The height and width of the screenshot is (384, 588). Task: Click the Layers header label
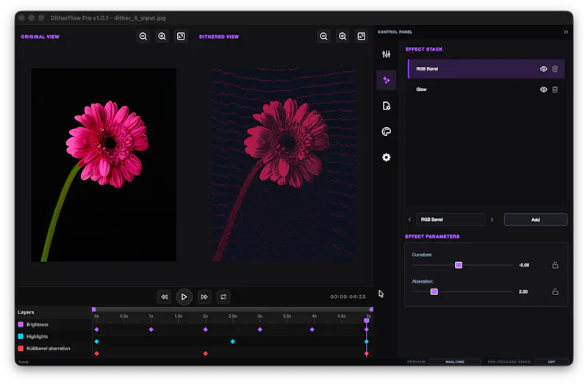pyautogui.click(x=26, y=313)
